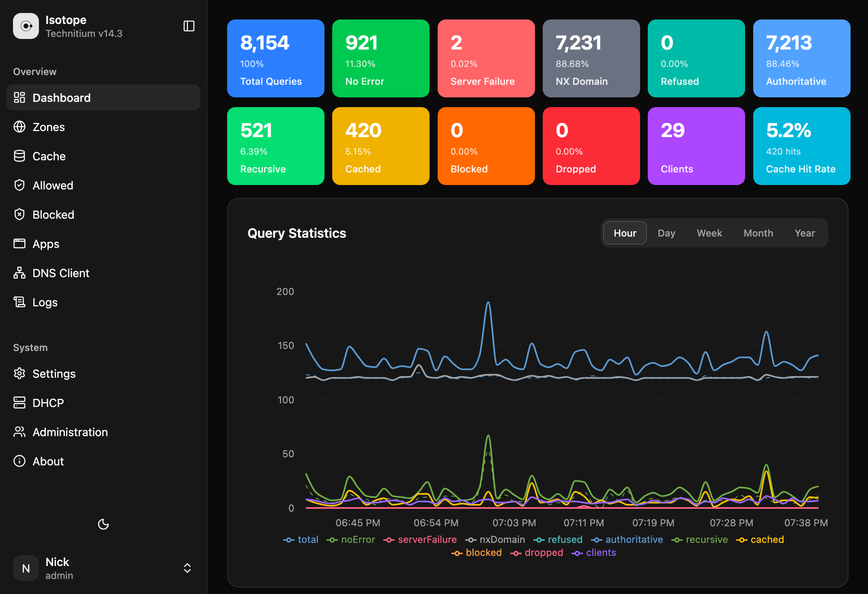Switch to the Day time range tab

pyautogui.click(x=666, y=233)
